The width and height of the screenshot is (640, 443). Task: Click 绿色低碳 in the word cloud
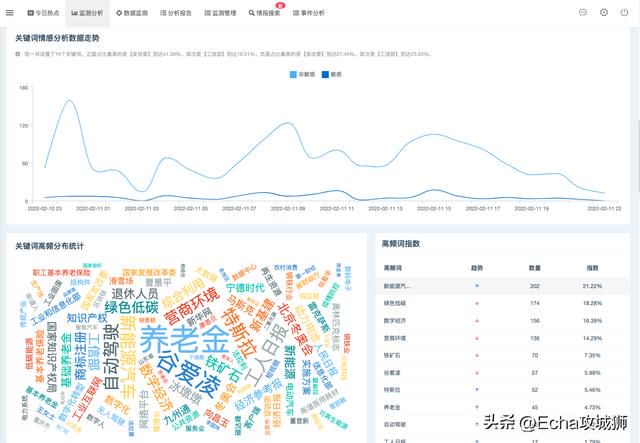(x=131, y=307)
